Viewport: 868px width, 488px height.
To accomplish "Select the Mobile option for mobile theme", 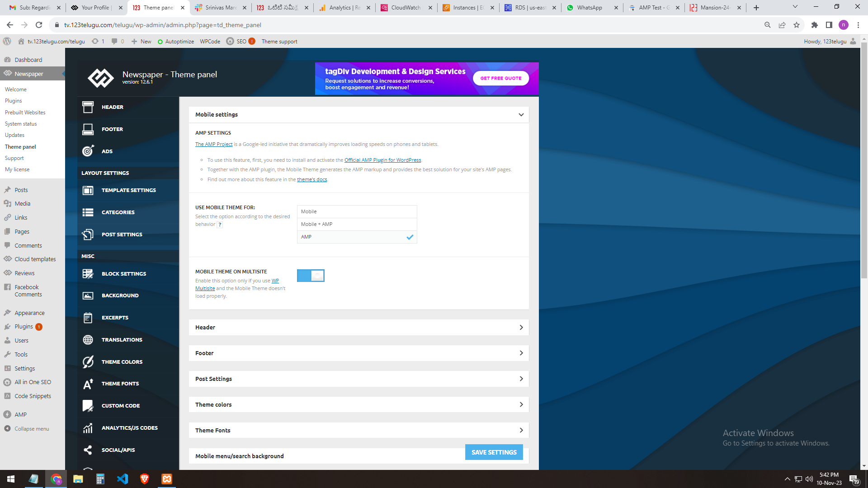I will [357, 211].
